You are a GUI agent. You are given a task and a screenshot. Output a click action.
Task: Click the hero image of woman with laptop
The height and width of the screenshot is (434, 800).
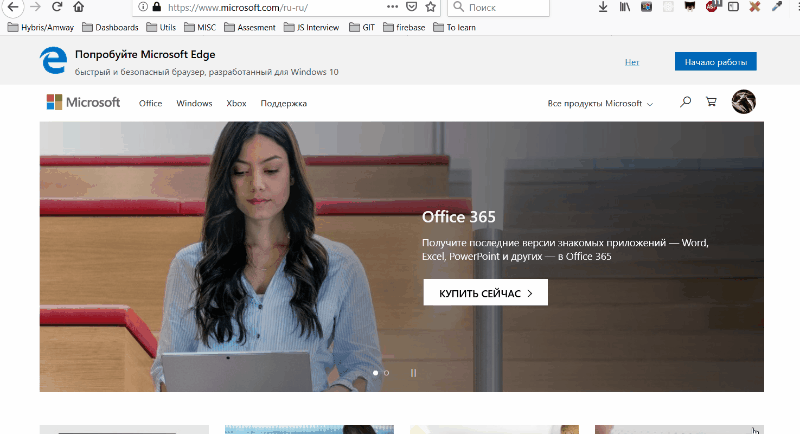tap(402, 257)
